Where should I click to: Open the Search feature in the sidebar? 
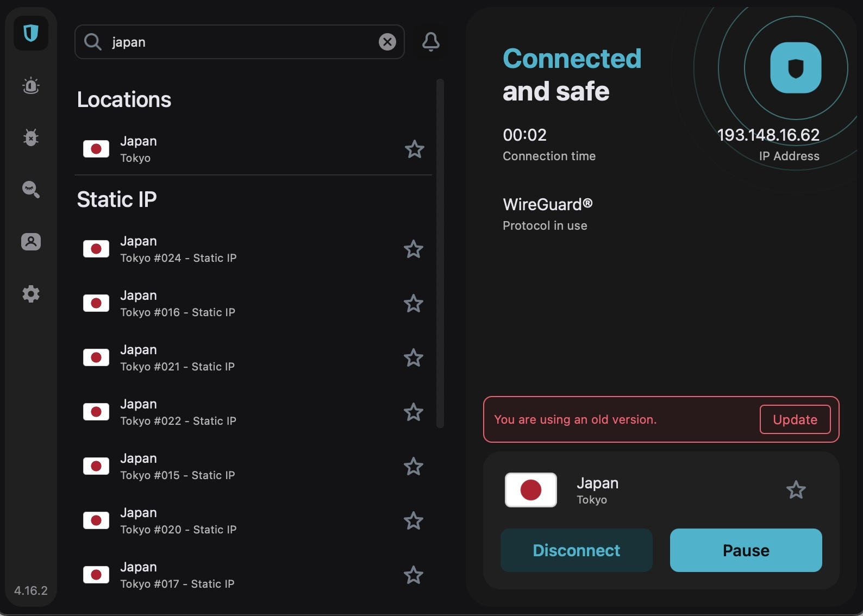31,190
